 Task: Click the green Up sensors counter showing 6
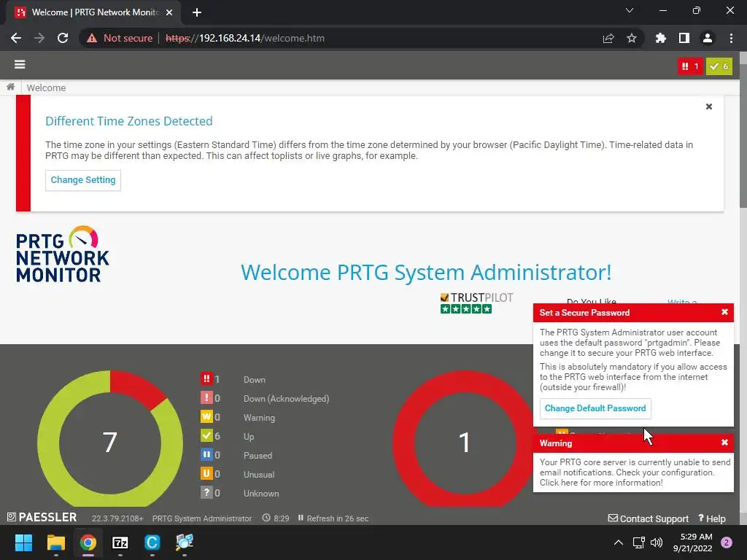719,66
